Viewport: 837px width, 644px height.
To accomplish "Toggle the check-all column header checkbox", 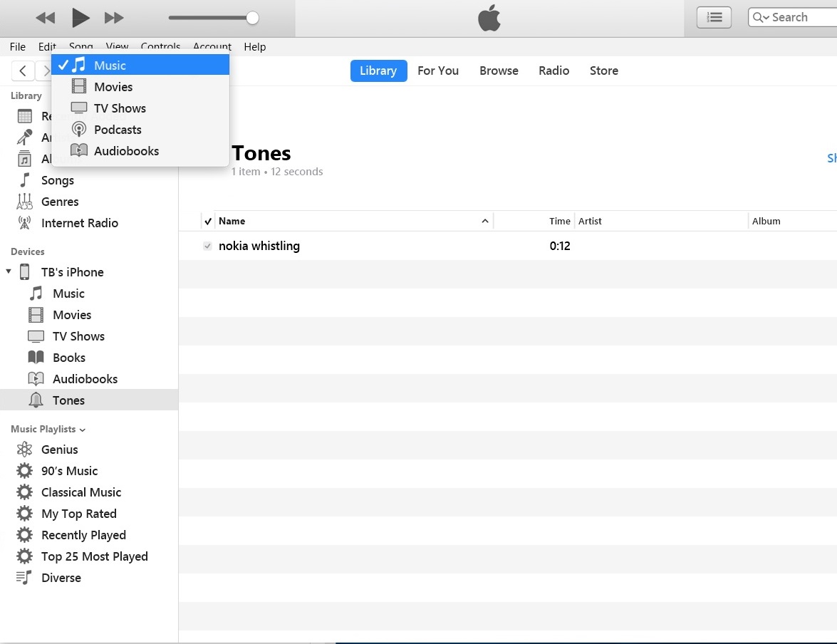I will (x=208, y=221).
